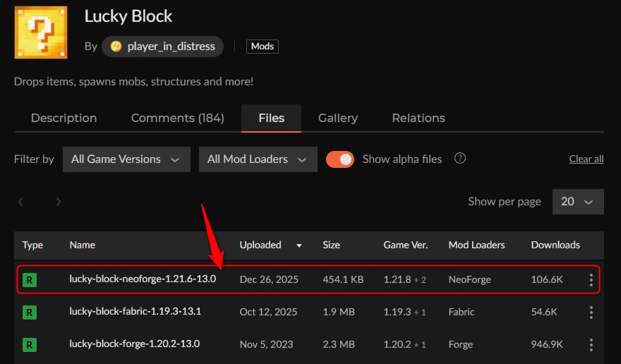The width and height of the screenshot is (621, 364).
Task: Sort by Uploaded column arrow
Action: (299, 245)
